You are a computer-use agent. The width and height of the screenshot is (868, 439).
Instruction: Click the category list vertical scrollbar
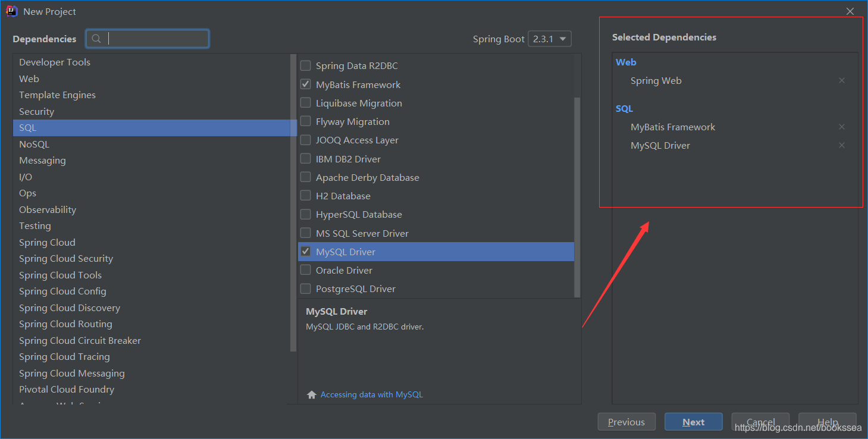coord(293,202)
